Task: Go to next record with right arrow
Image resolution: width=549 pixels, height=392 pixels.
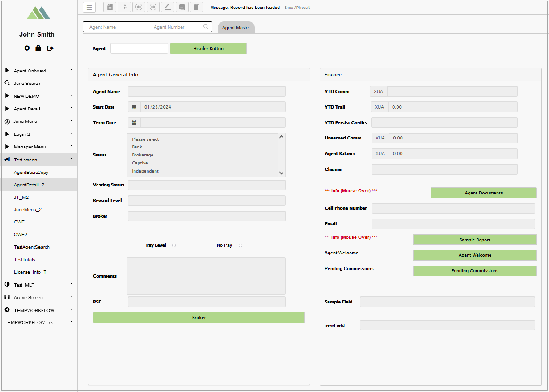Action: tap(153, 7)
